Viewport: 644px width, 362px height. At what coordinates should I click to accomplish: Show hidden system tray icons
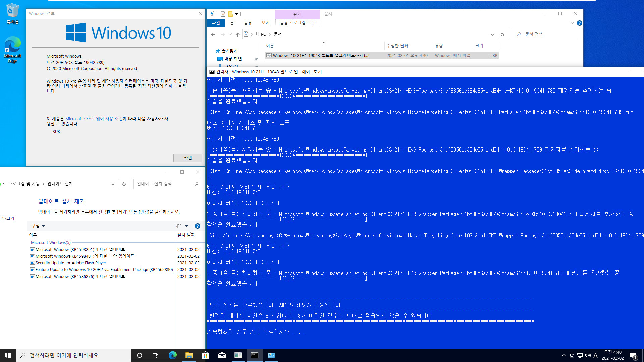click(x=563, y=355)
